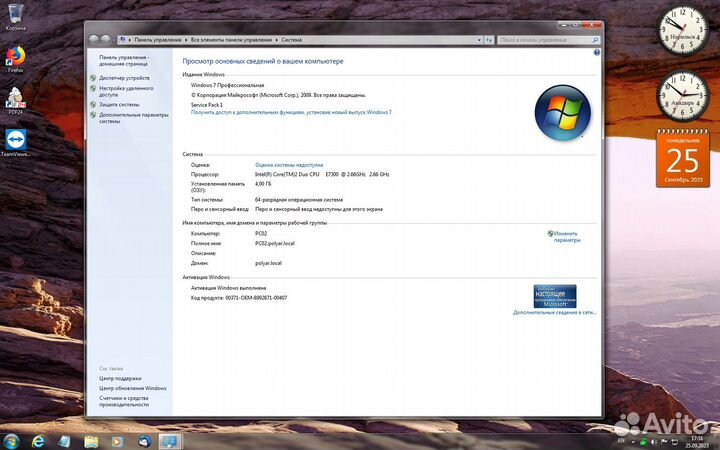Open Windows Explorer folder on taskbar
720x450 pixels.
click(x=91, y=442)
